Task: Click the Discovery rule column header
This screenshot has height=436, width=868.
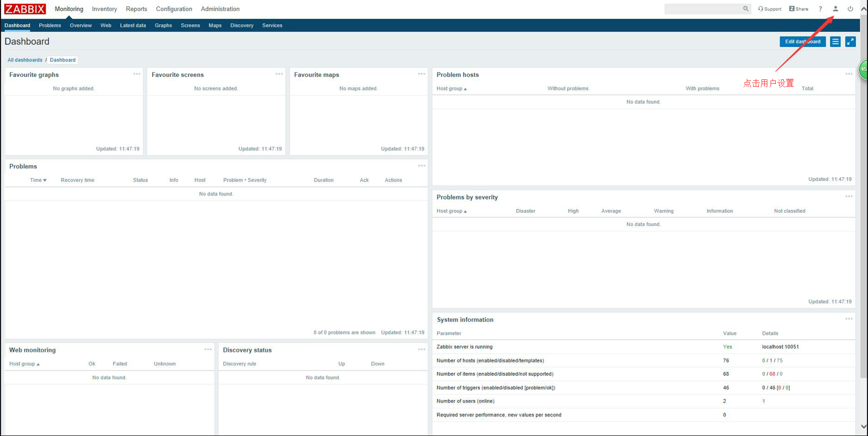Action: 239,364
